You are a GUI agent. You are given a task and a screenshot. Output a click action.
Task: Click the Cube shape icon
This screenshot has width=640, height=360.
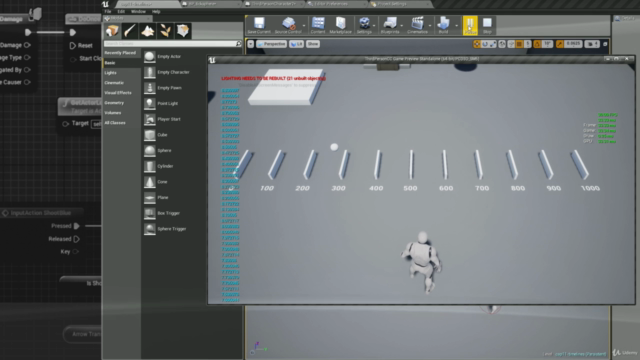click(149, 135)
